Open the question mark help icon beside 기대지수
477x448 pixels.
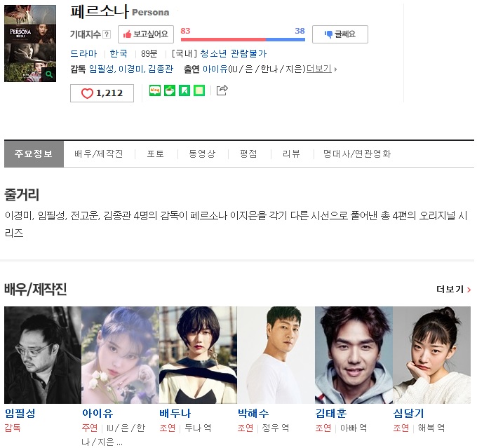click(x=107, y=34)
